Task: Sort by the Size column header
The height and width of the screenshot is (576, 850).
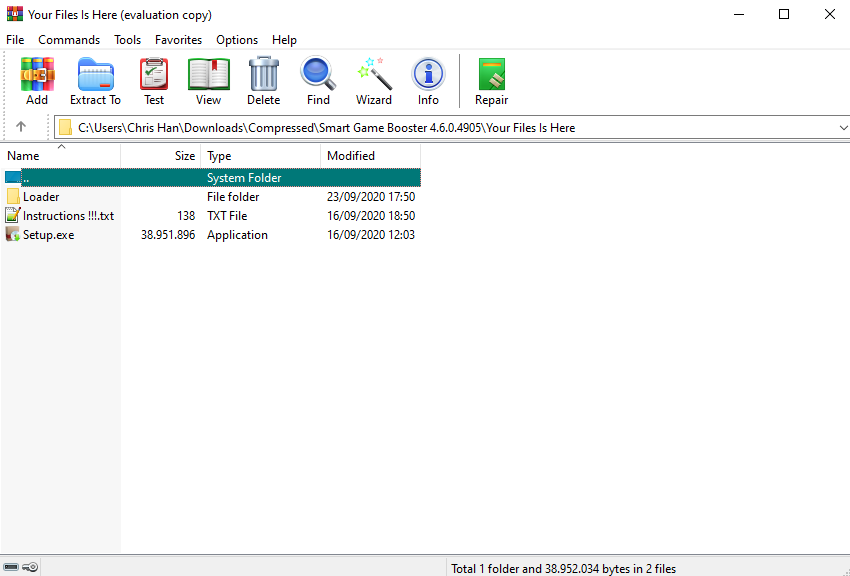Action: pos(160,156)
